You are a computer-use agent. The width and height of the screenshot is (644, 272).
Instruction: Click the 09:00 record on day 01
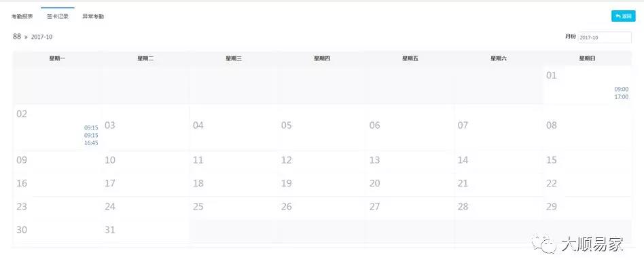click(x=621, y=89)
